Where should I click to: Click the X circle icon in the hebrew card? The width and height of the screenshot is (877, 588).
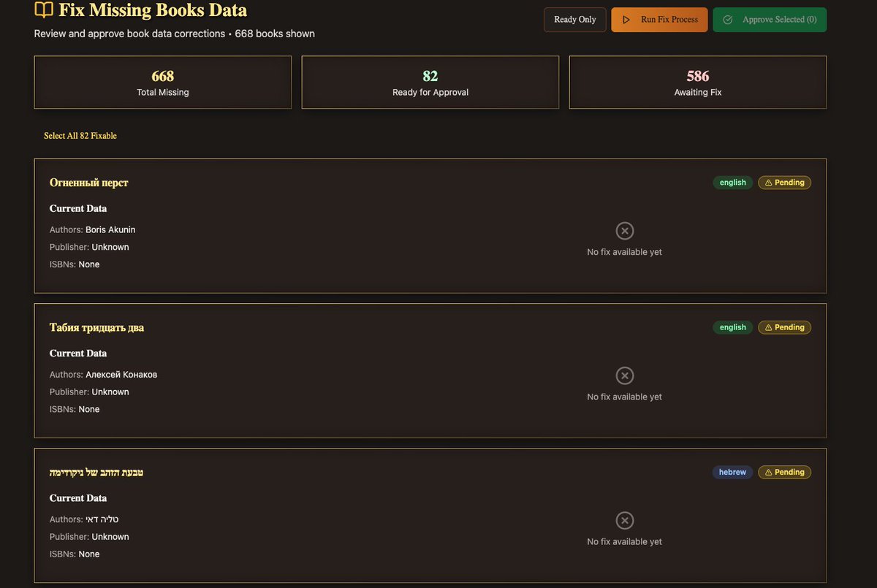[624, 520]
